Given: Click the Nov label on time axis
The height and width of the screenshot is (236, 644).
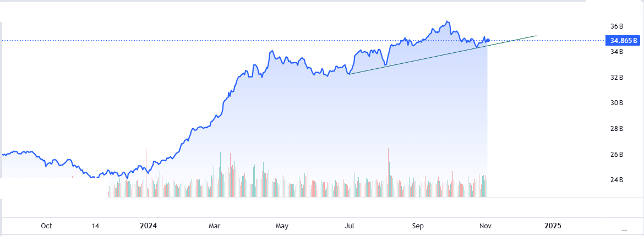Looking at the screenshot, I should (485, 226).
